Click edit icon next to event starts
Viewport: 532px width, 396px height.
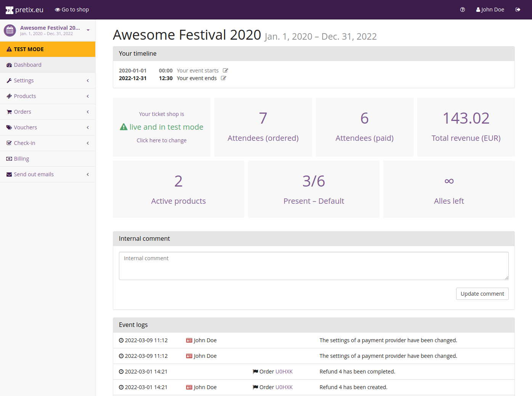[225, 71]
